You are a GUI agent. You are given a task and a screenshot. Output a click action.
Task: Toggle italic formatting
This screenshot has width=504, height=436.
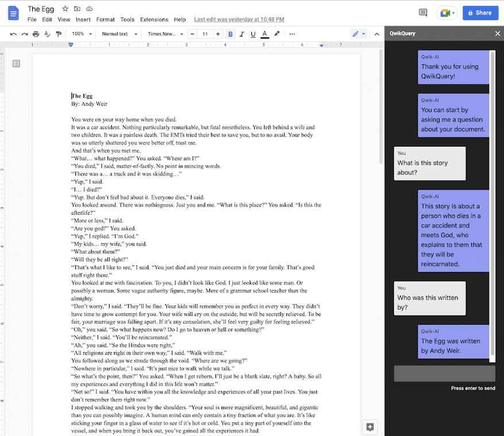coord(242,34)
